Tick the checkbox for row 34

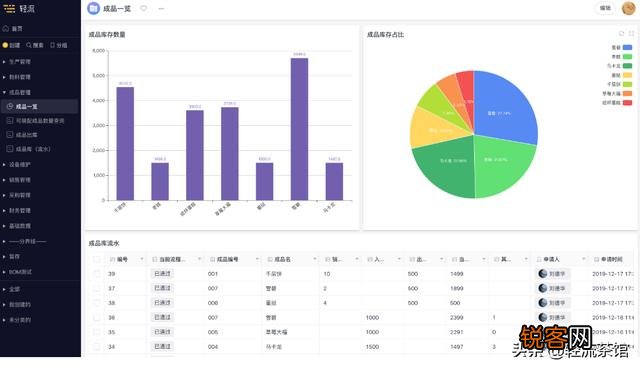(97, 347)
